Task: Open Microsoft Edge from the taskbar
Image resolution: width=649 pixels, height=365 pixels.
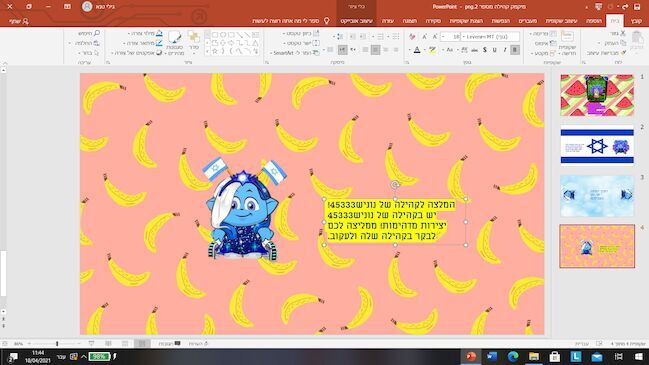Action: click(513, 356)
